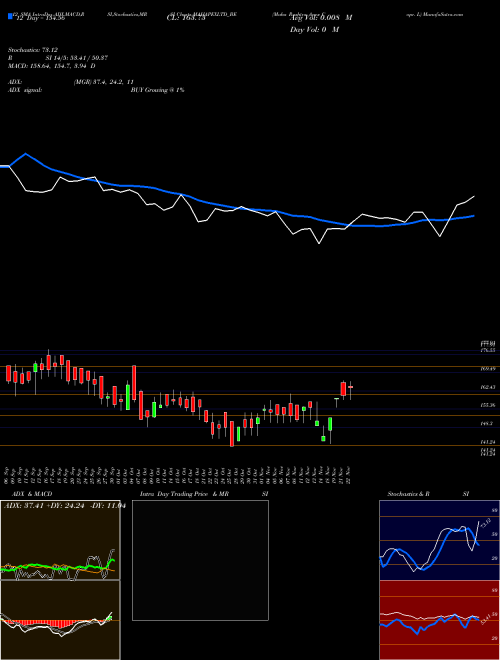This screenshot has width=500, height=660.
Task: Click the 'Intra Day Trading Price & MR' title
Action: pyautogui.click(x=184, y=494)
